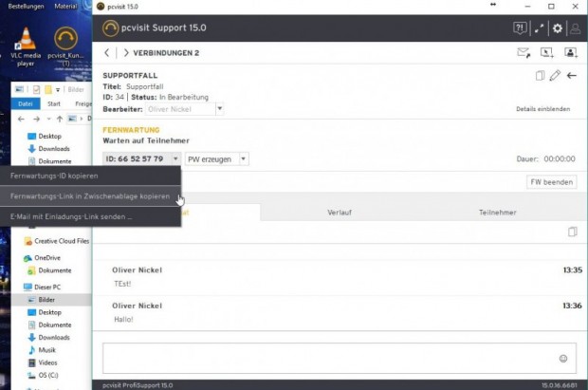Viewport: 588px width, 390px height.
Task: Open the help icon in pcvisit header
Action: click(520, 28)
